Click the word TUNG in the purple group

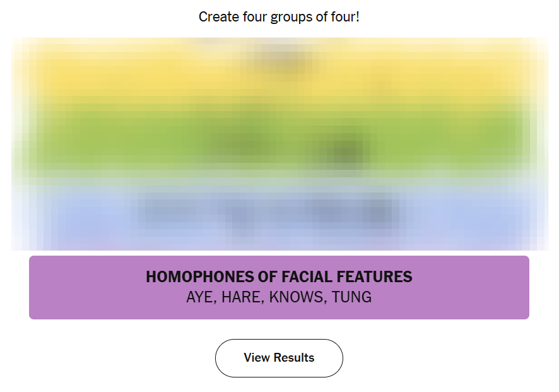pyautogui.click(x=351, y=297)
